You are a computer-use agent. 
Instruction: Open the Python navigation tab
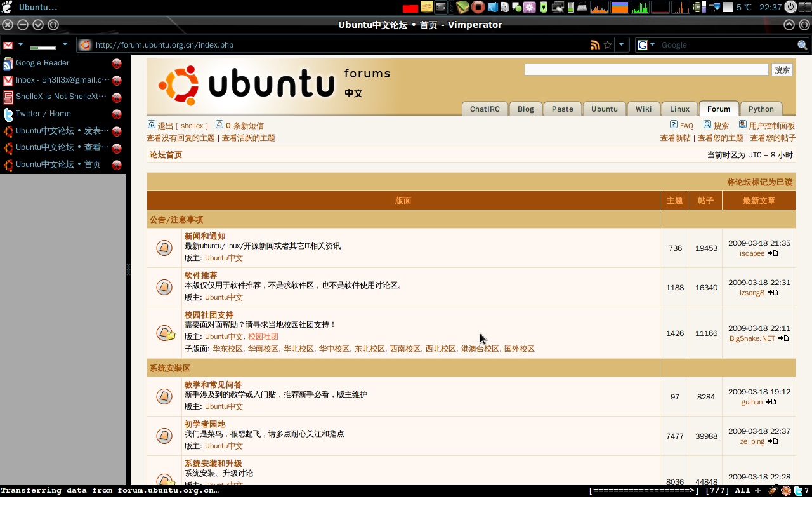pos(761,109)
